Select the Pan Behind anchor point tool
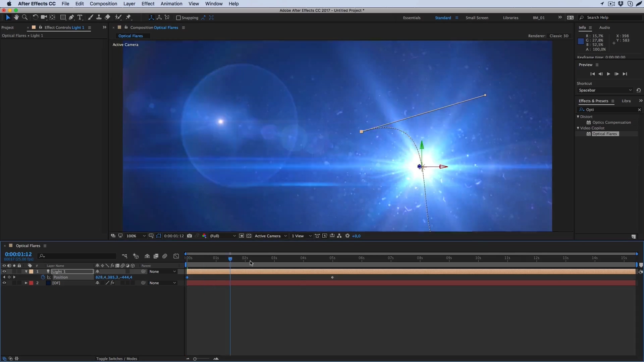 tap(52, 17)
